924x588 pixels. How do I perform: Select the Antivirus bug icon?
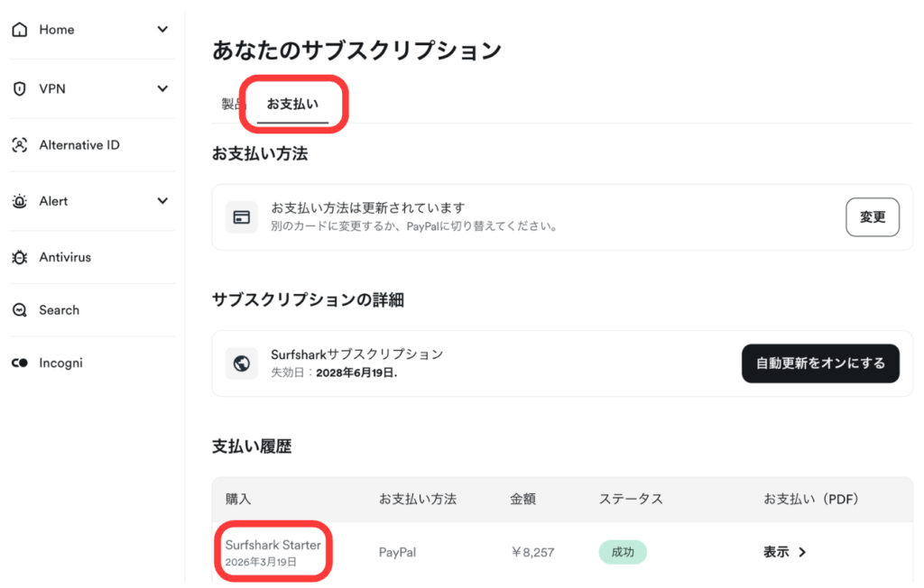point(20,257)
